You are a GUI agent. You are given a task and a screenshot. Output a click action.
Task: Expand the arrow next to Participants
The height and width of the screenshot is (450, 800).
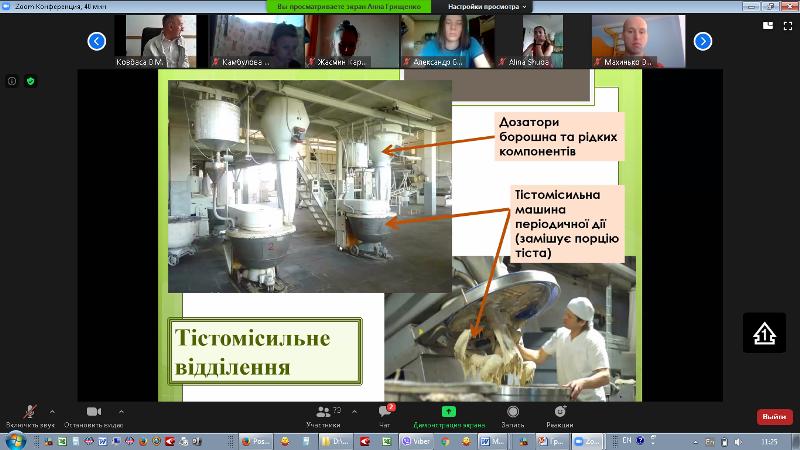pos(355,411)
